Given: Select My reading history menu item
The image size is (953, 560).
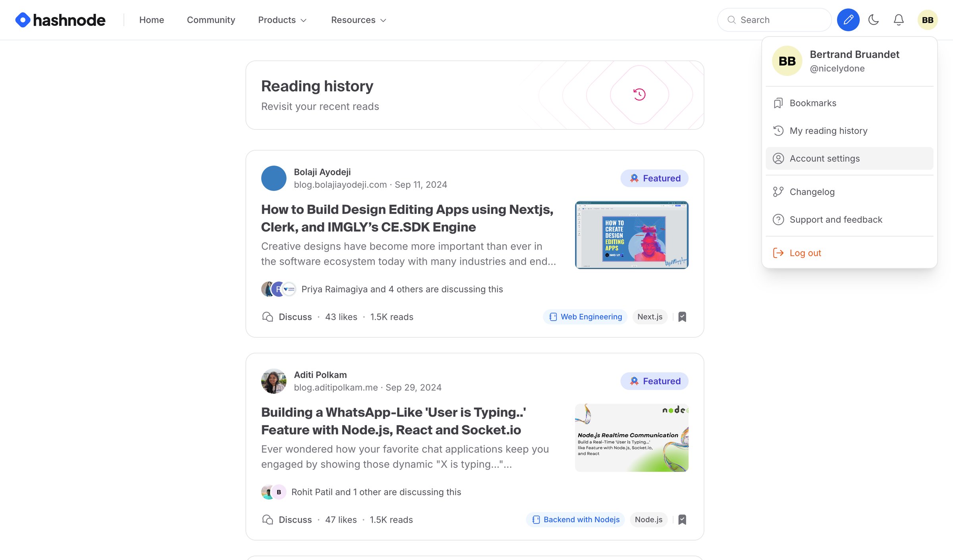Looking at the screenshot, I should pyautogui.click(x=849, y=131).
